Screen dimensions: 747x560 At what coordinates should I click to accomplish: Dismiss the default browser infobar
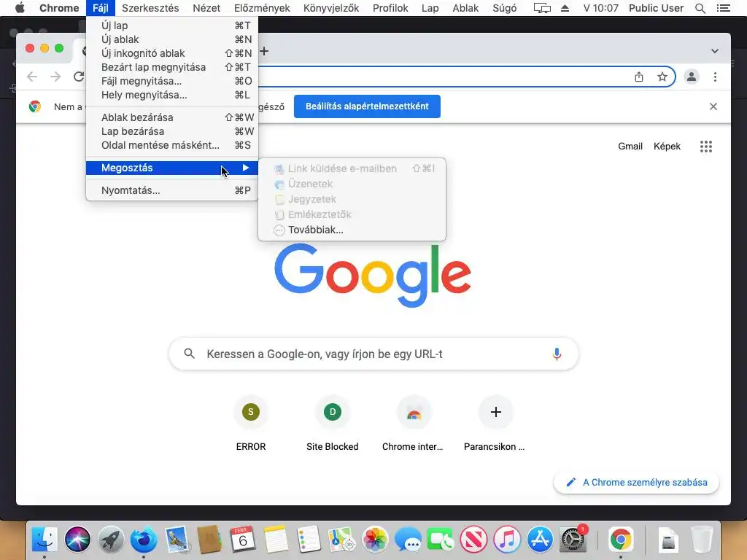[713, 106]
